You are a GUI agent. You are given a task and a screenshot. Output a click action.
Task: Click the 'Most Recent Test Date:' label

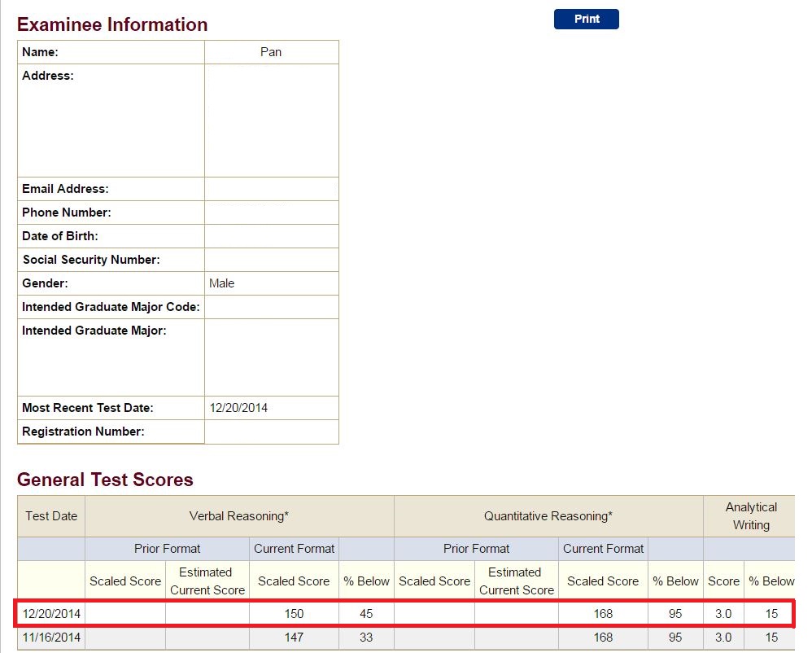coord(88,408)
